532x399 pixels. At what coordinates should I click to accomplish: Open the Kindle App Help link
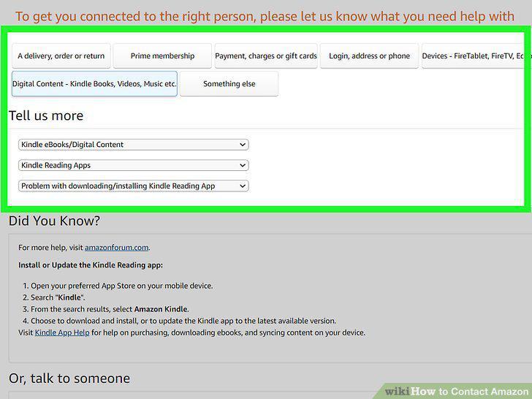62,332
